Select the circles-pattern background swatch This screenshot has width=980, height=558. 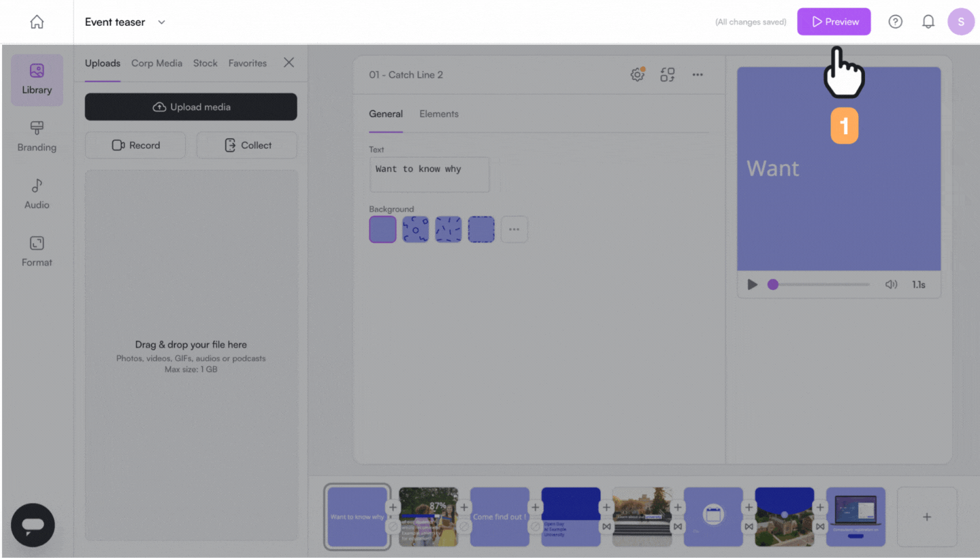click(415, 229)
